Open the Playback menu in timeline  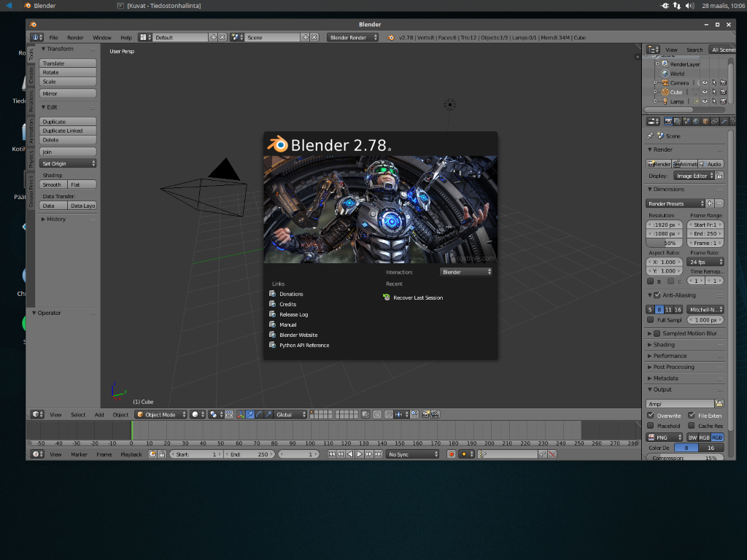[131, 454]
